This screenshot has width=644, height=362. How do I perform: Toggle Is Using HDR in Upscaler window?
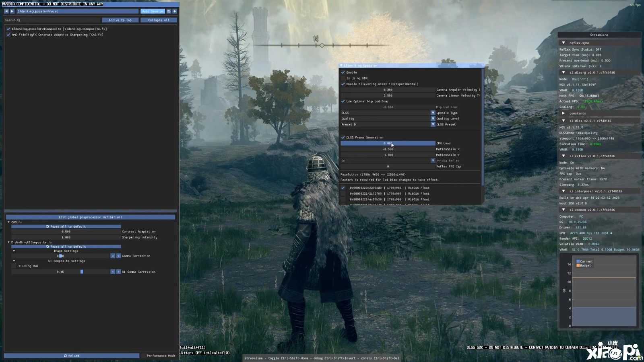pyautogui.click(x=343, y=78)
